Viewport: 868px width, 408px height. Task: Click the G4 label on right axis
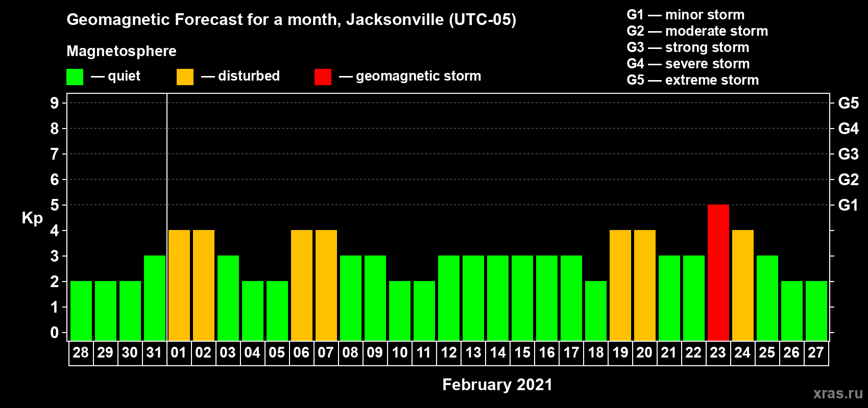849,129
